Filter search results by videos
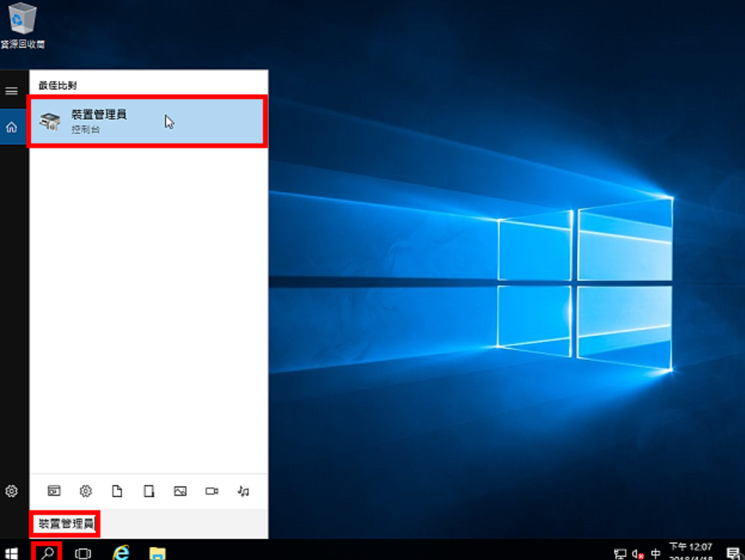Viewport: 745px width, 560px height. point(212,491)
